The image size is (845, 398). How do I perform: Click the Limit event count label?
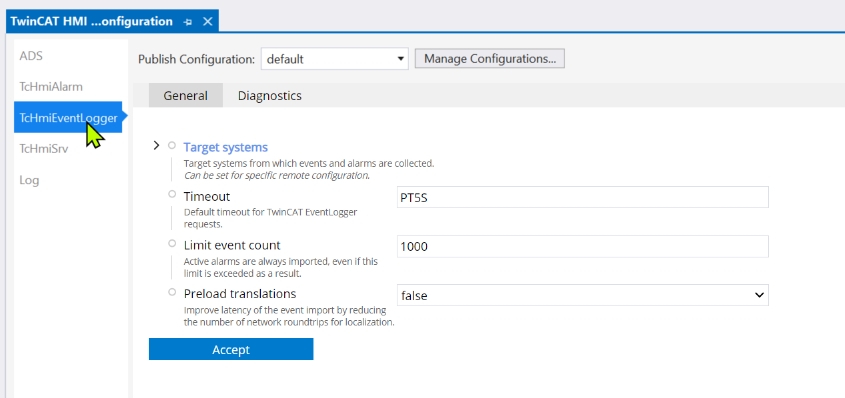[x=232, y=245]
